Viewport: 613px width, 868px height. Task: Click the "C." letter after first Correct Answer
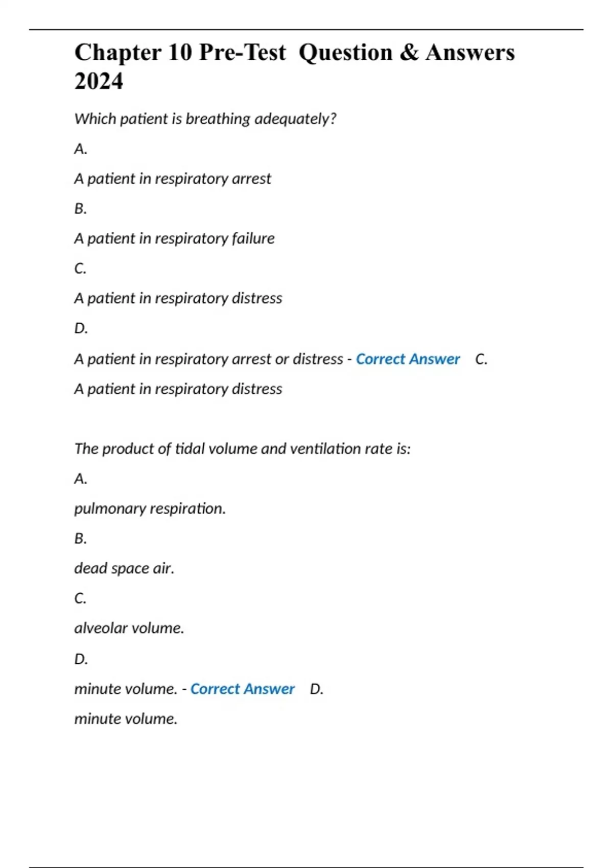481,359
